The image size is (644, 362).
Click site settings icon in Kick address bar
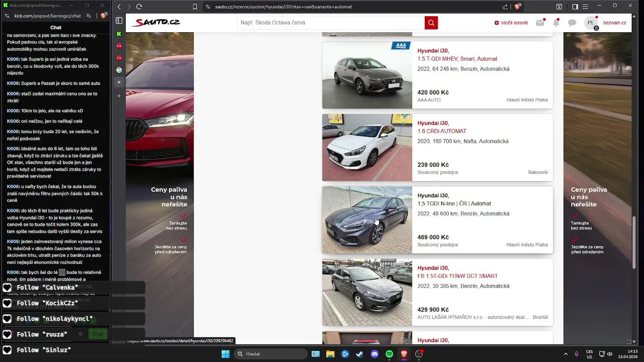click(7, 16)
